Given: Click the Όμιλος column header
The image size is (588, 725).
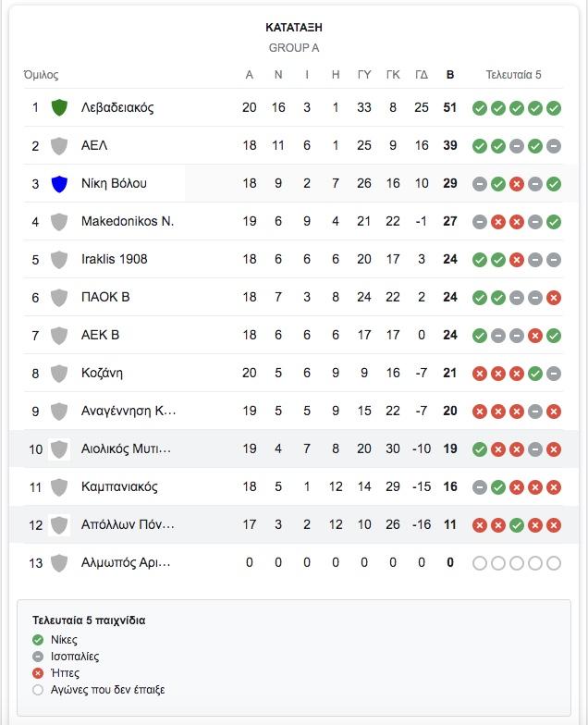Looking at the screenshot, I should pos(41,75).
